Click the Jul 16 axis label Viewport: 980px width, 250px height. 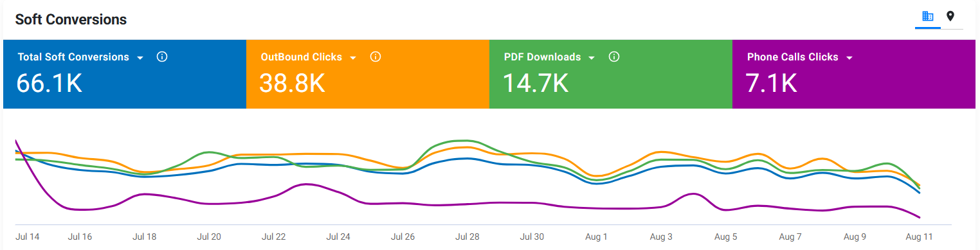pyautogui.click(x=80, y=237)
